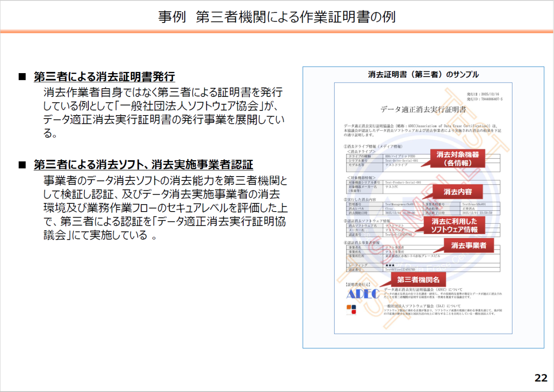The height and width of the screenshot is (392, 554).
Task: Click the cell TestOffice123456789
Action: [400, 269]
